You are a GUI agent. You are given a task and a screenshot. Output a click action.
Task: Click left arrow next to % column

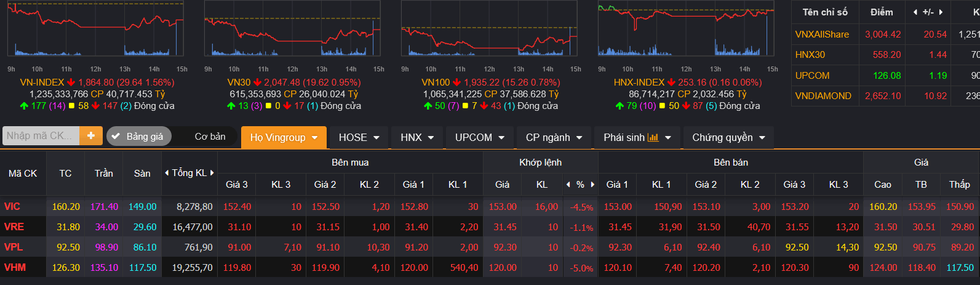[568, 184]
